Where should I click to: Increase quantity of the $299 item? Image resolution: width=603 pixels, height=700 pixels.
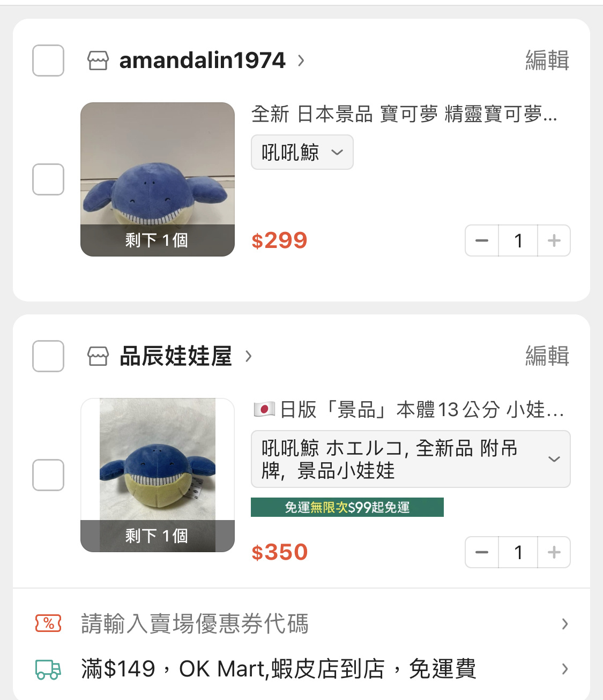(x=554, y=240)
